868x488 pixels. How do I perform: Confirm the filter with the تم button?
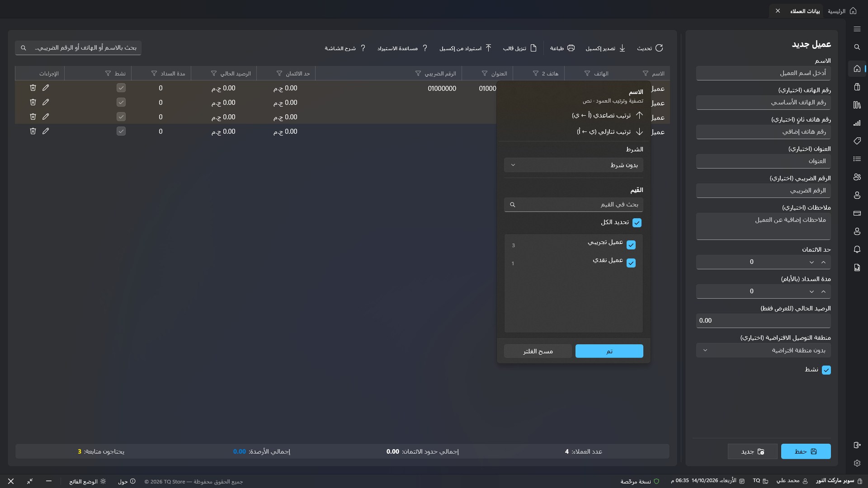(609, 351)
